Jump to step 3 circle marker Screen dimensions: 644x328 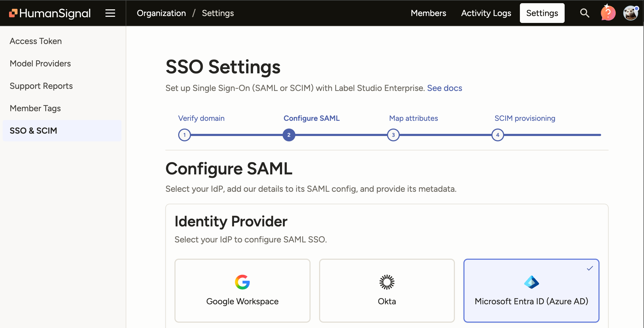click(x=393, y=135)
